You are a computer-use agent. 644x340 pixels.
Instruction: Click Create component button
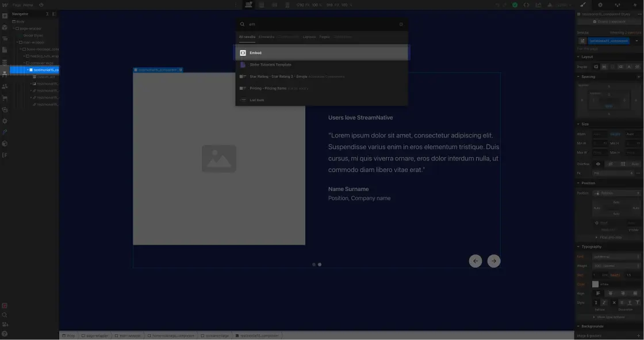pos(609,21)
